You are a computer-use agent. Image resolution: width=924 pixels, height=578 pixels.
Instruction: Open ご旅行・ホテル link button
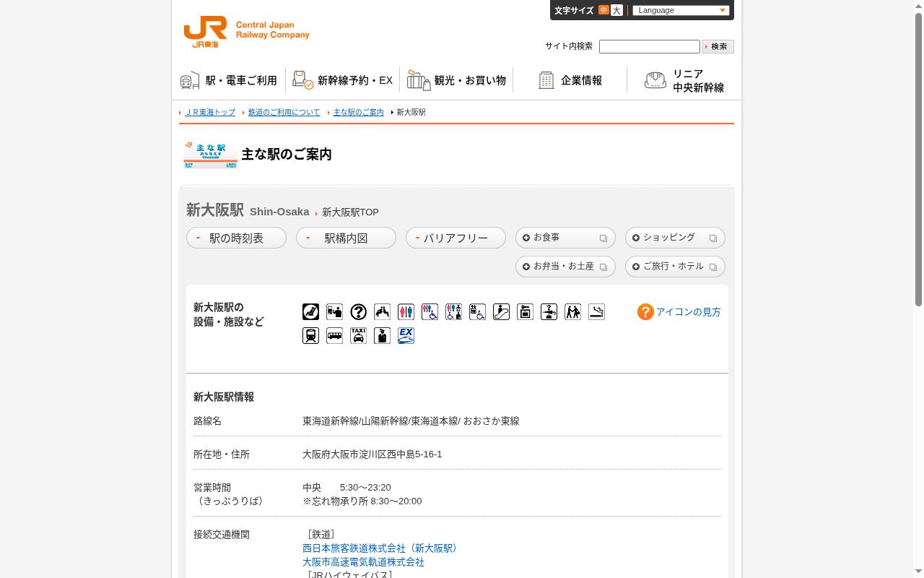coord(675,267)
